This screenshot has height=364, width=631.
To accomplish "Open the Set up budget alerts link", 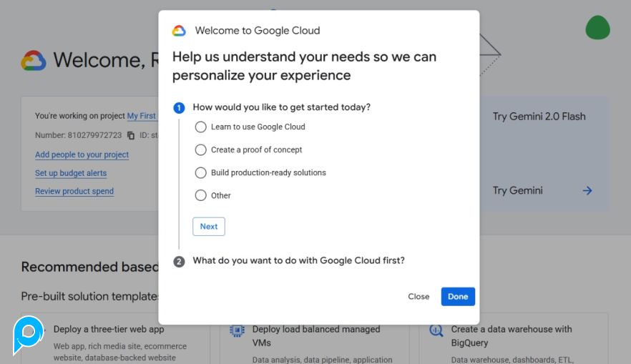I will click(71, 173).
